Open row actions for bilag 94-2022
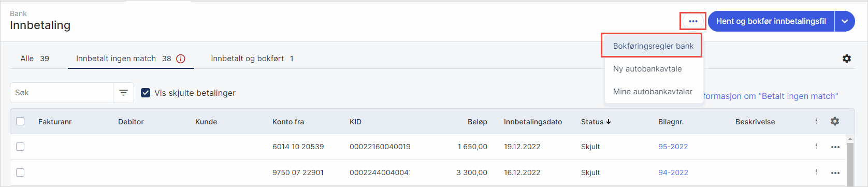Image resolution: width=868 pixels, height=187 pixels. (x=835, y=173)
